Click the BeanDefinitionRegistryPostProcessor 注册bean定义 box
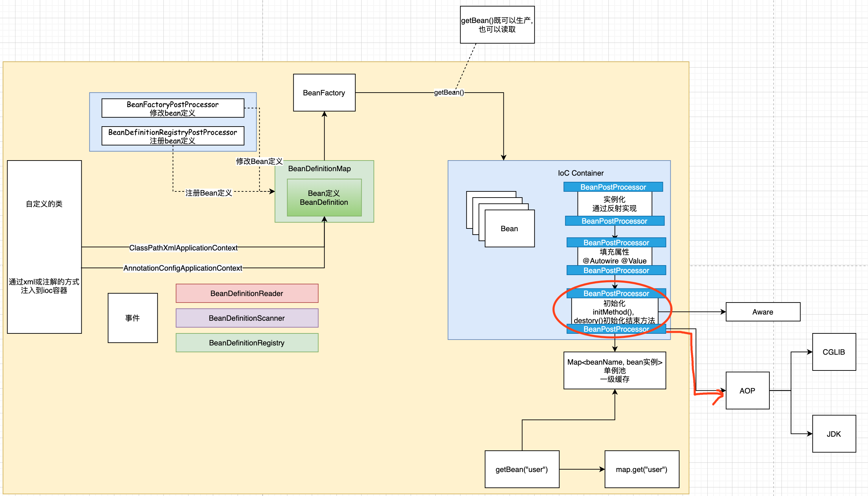 click(x=172, y=136)
